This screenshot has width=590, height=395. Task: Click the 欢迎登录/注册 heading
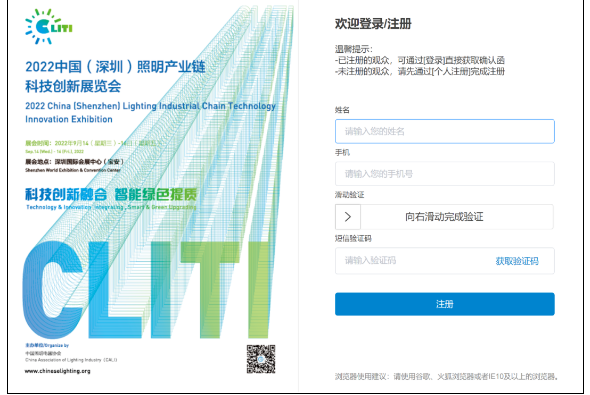click(373, 24)
